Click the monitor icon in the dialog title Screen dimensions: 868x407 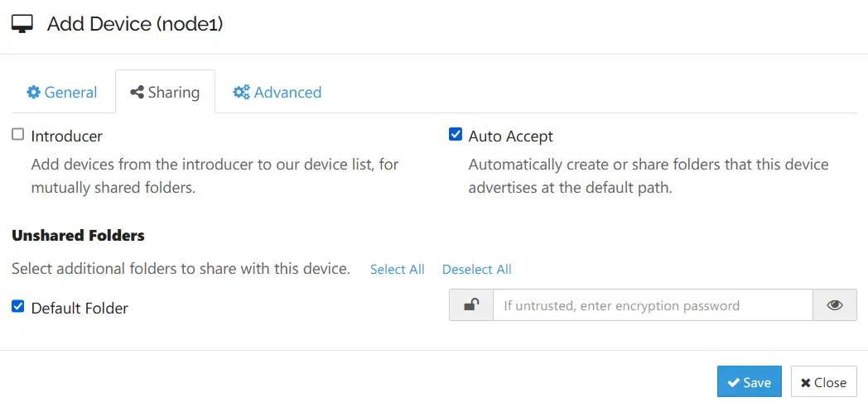(22, 24)
